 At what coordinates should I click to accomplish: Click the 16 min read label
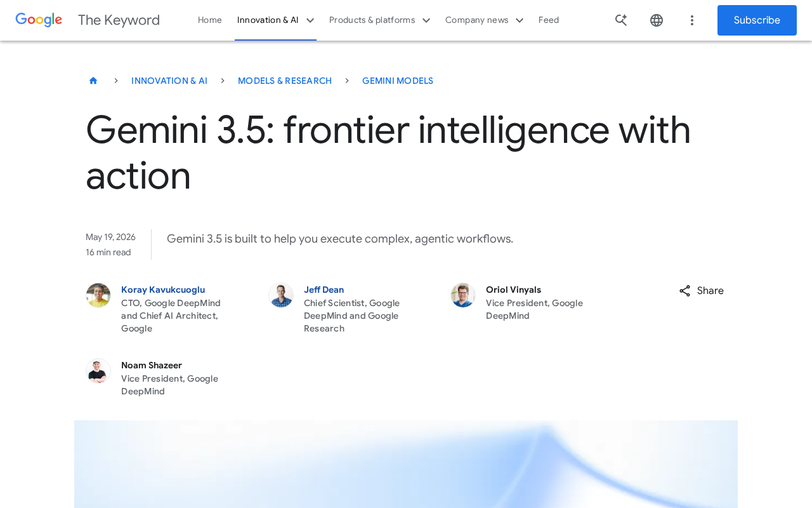click(x=108, y=252)
